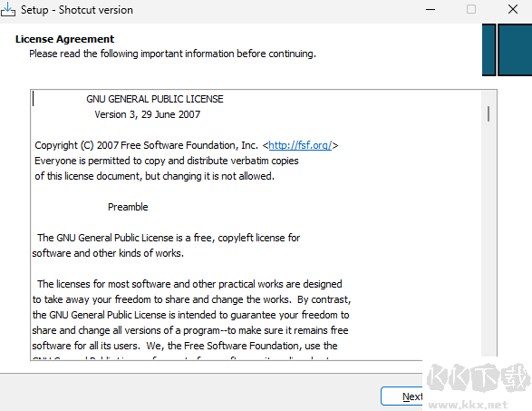Open the fsf.org hyperlink
This screenshot has height=411, width=532.
click(300, 145)
